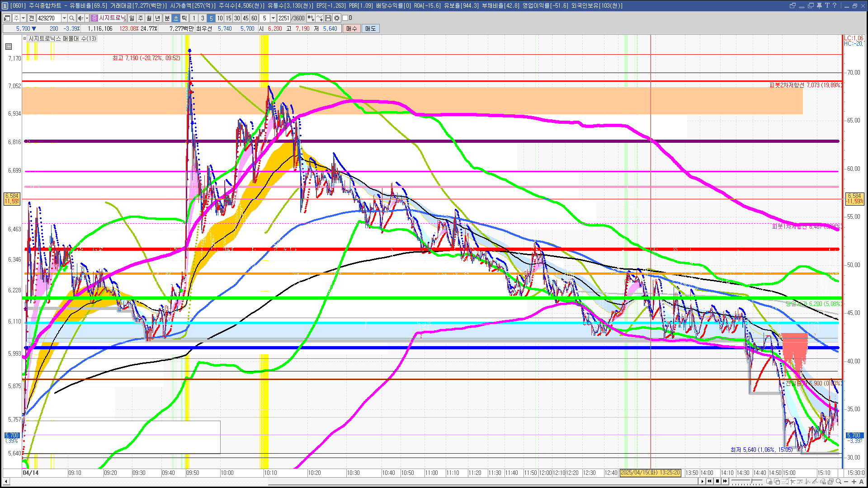Image resolution: width=868 pixels, height=488 pixels.
Task: Select the 초 (seconds) period toggle
Action: [176, 18]
